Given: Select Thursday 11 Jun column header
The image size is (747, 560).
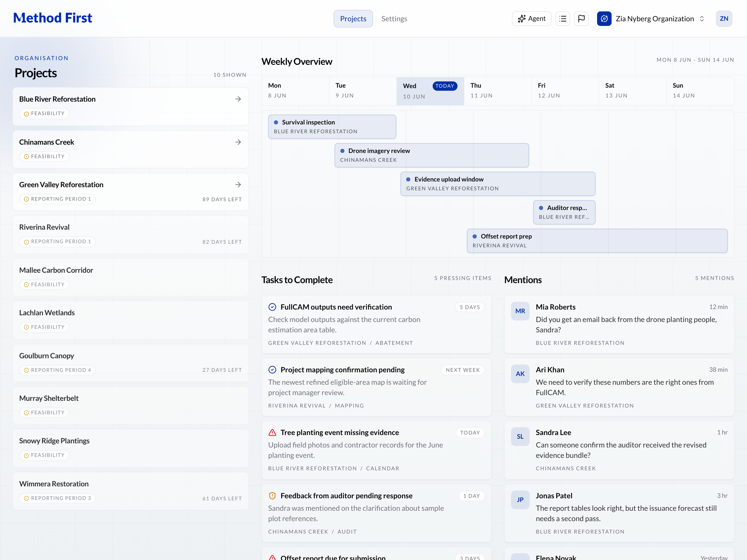Looking at the screenshot, I should click(x=497, y=91).
